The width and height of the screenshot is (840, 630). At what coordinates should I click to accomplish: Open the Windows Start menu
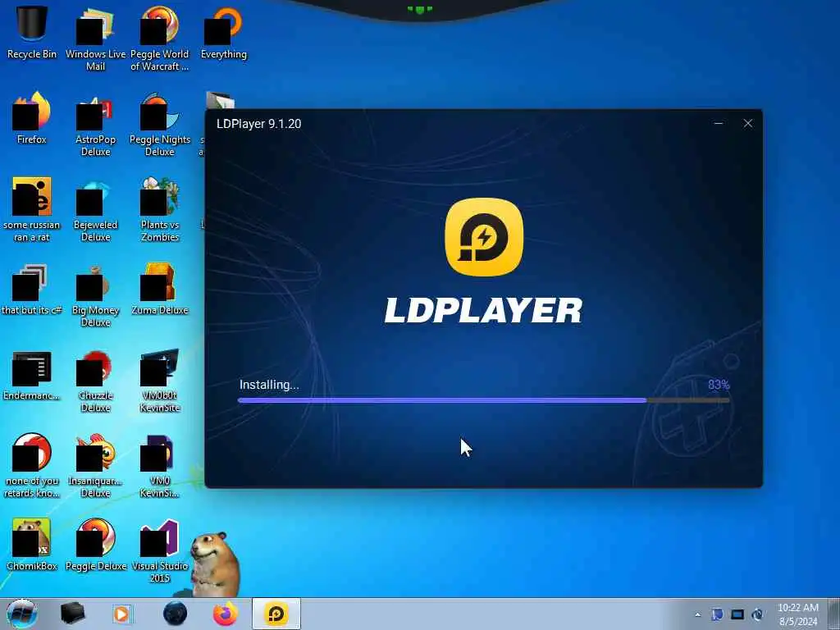[x=22, y=614]
